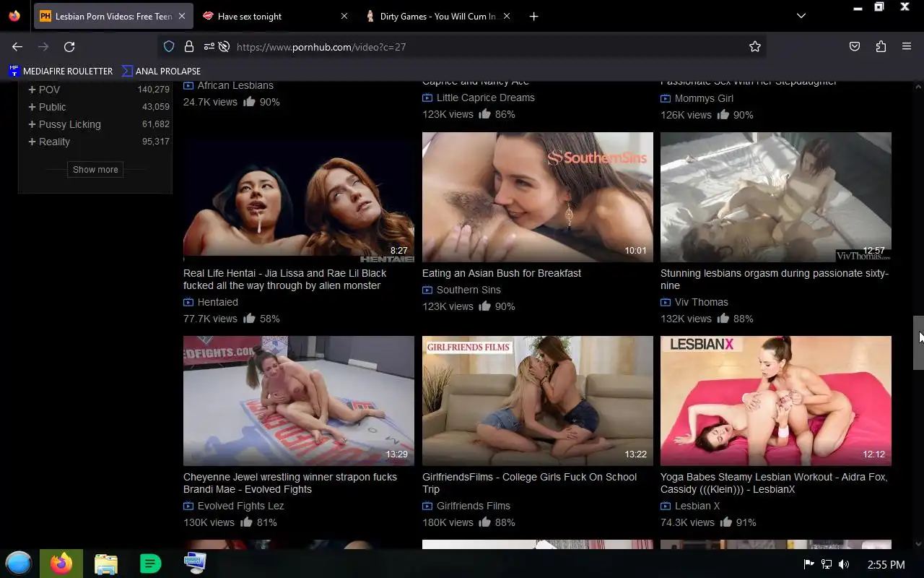The width and height of the screenshot is (924, 578).
Task: Reload the current page
Action: click(x=69, y=46)
